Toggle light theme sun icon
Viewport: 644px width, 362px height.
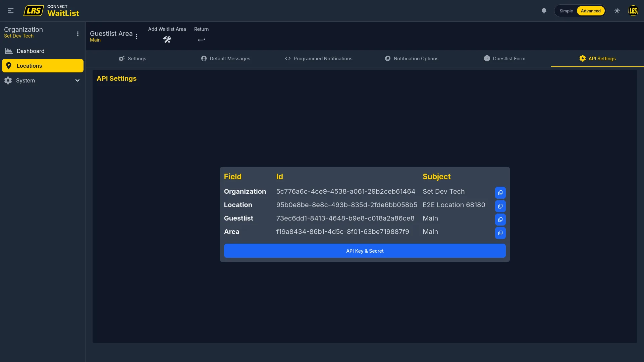(x=617, y=11)
